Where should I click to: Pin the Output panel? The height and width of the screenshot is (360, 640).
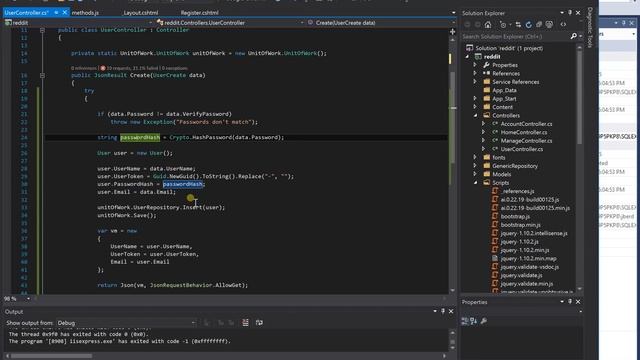pyautogui.click(x=443, y=311)
